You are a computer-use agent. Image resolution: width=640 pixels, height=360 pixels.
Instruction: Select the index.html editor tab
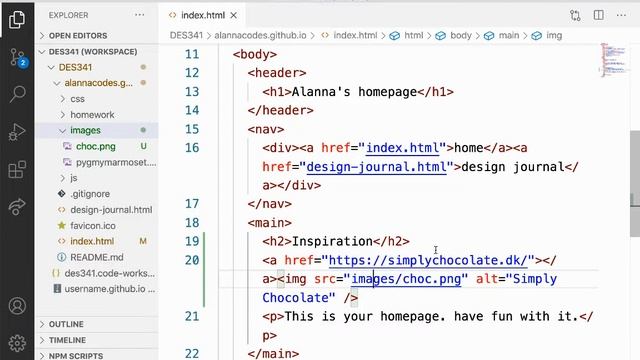202,16
